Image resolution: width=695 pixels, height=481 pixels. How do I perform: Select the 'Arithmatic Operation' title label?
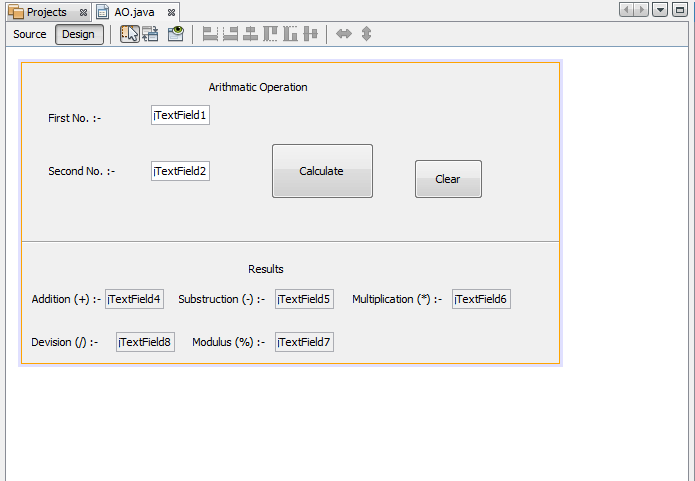[x=258, y=87]
